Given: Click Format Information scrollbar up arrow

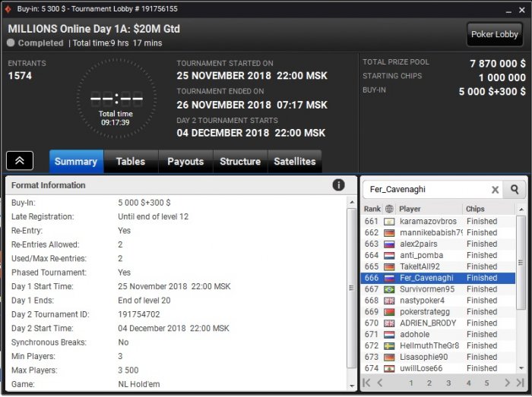Looking at the screenshot, I should click(352, 202).
